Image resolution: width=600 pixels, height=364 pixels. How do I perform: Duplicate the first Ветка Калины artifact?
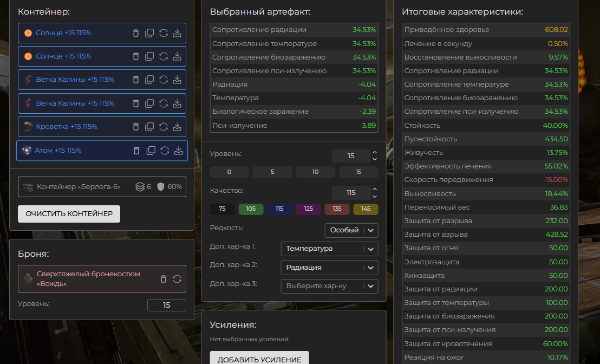tap(149, 80)
